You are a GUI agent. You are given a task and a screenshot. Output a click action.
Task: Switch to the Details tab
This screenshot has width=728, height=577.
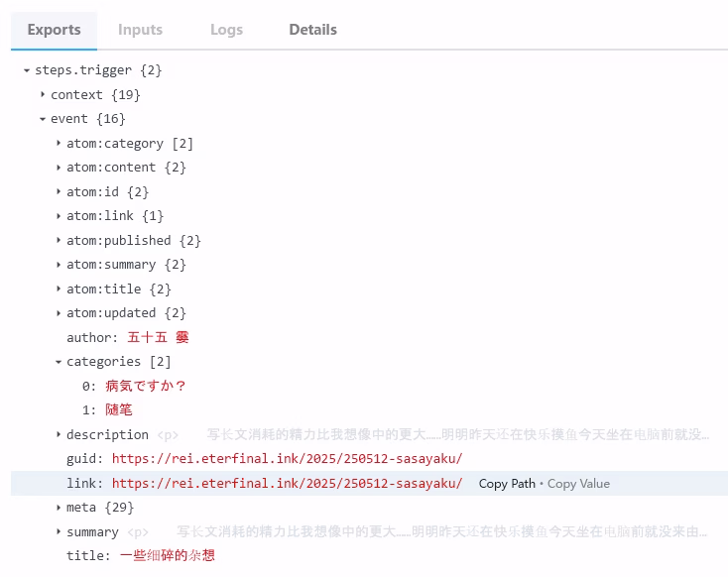(x=312, y=30)
